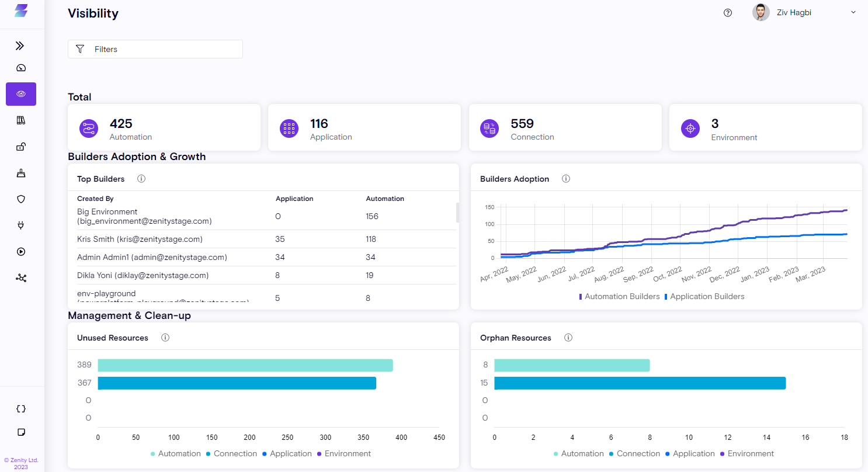868x472 pixels.
Task: Open the play circle icon in sidebar
Action: (x=21, y=252)
